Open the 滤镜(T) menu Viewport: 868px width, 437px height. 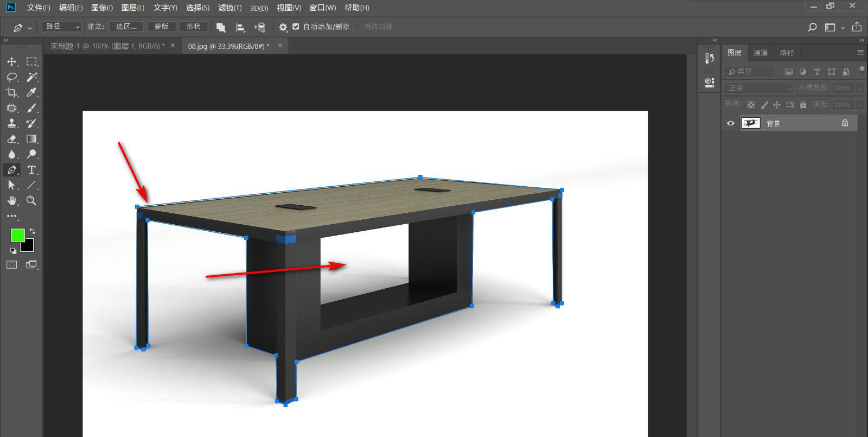coord(229,8)
